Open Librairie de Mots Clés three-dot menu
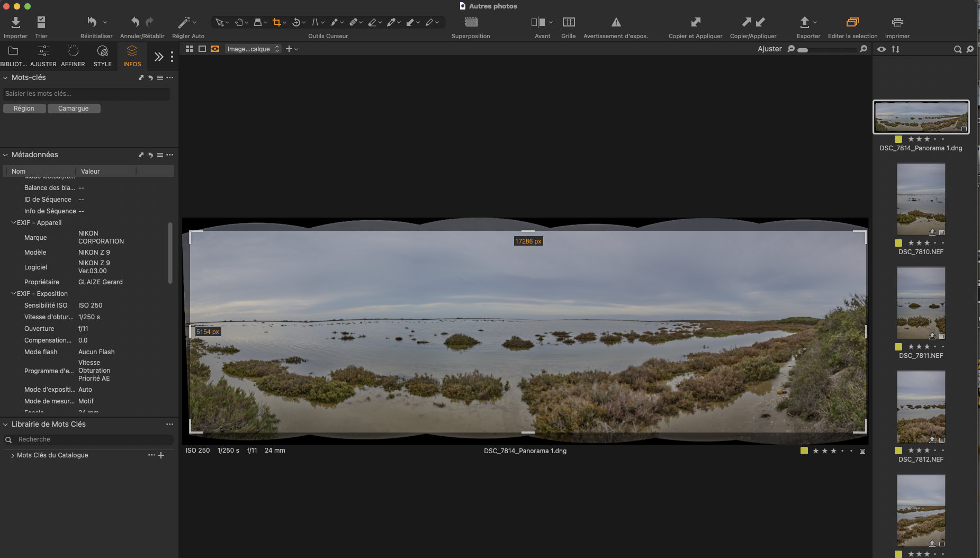 (170, 424)
